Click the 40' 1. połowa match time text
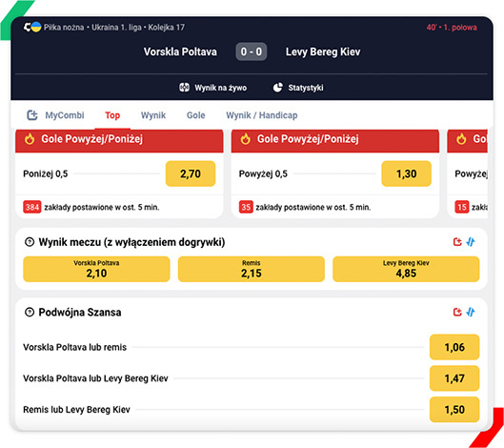The image size is (504, 448). [452, 28]
